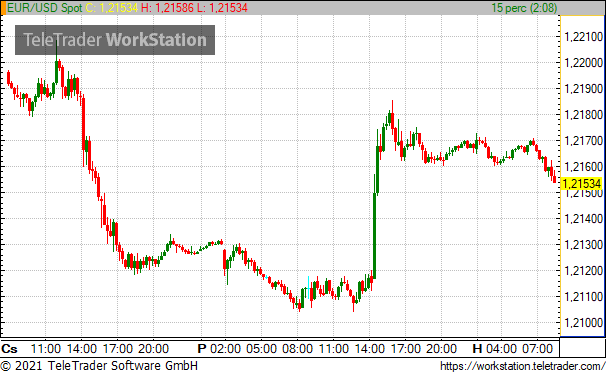Screen dimensions: 606x374
Task: Click the 20:00 label before H marker
Action: coord(441,349)
